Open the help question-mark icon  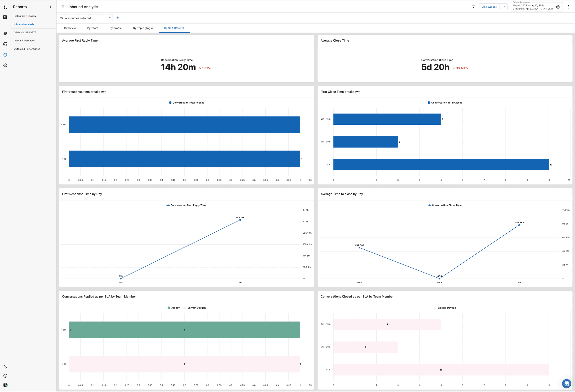coord(5,376)
